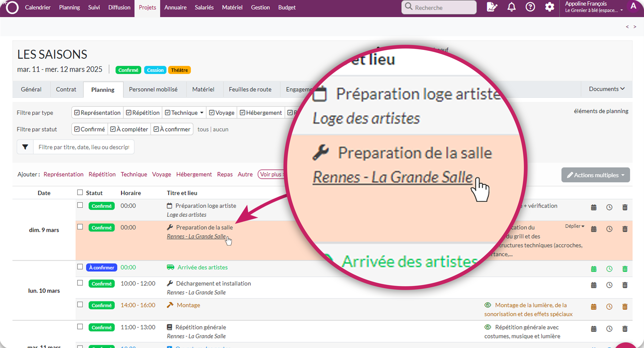The height and width of the screenshot is (348, 644).
Task: Go to previous project arrow
Action: coord(627,27)
